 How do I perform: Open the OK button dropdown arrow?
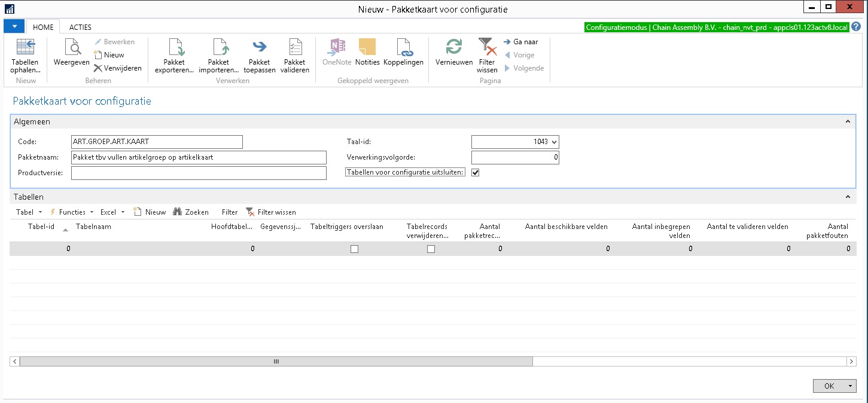click(851, 386)
